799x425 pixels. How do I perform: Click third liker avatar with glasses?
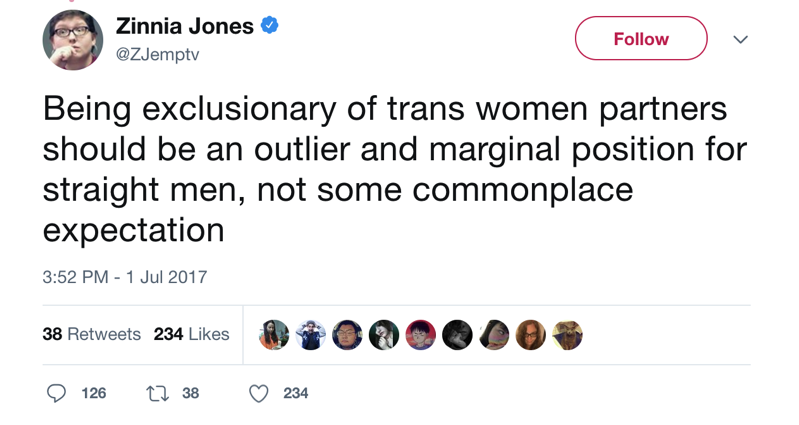click(348, 335)
